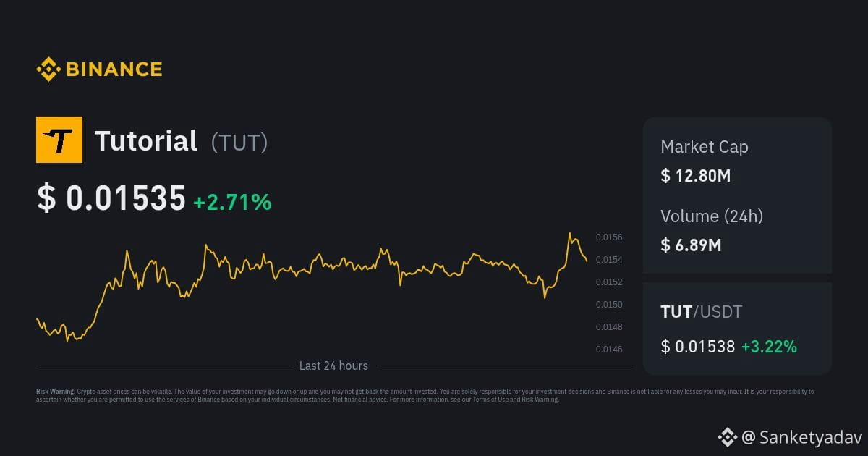
Task: Click the Volume (24h) label
Action: tap(712, 216)
